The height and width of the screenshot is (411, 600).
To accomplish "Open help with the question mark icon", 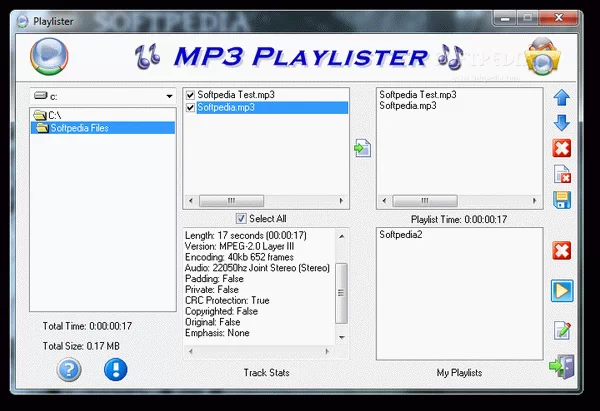I will coord(69,370).
